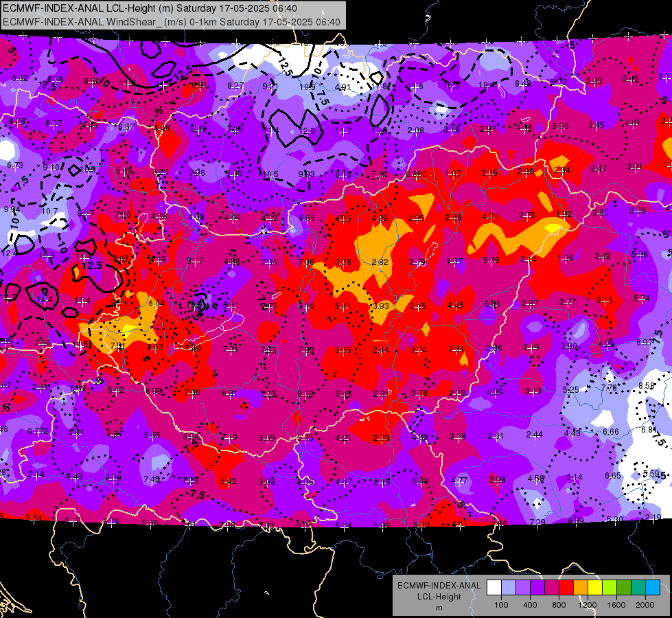Viewport: 672px width, 618px height.
Task: Click the grid value 10.7
Action: click(49, 211)
